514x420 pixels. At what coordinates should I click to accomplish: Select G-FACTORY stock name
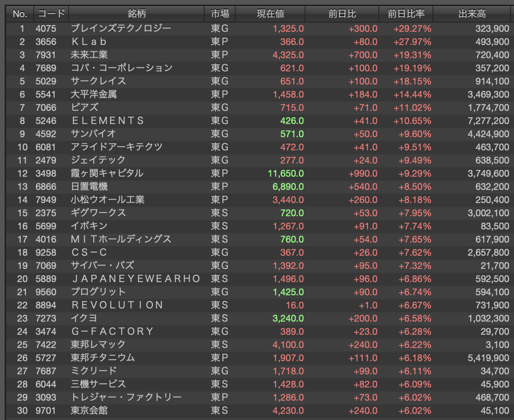coord(112,331)
